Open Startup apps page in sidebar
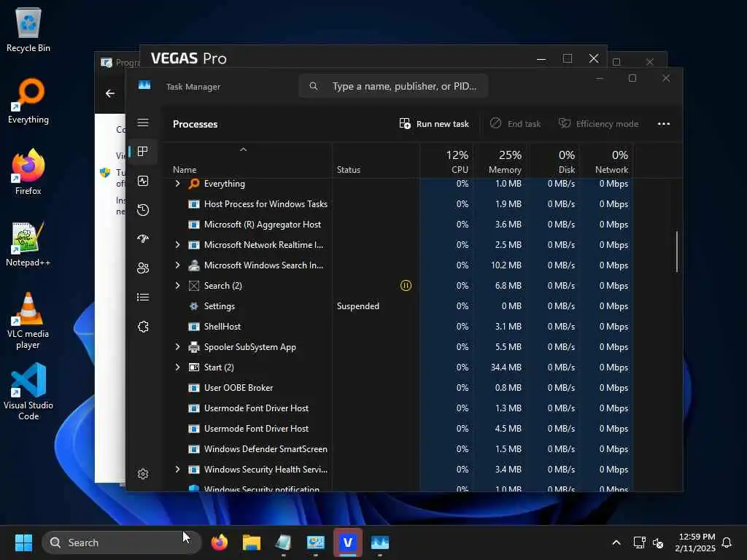This screenshot has width=747, height=560. coord(143,239)
